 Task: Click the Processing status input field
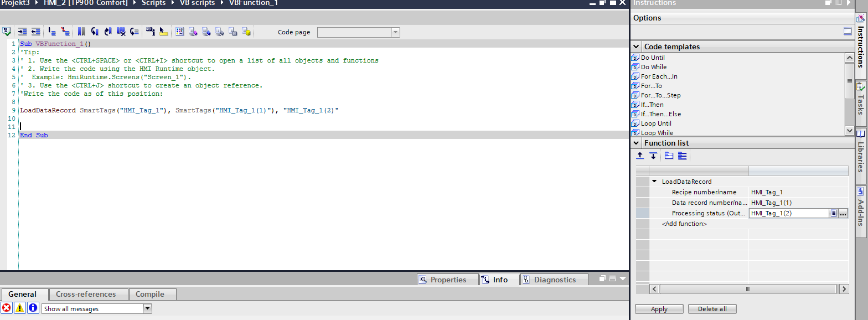pyautogui.click(x=788, y=213)
